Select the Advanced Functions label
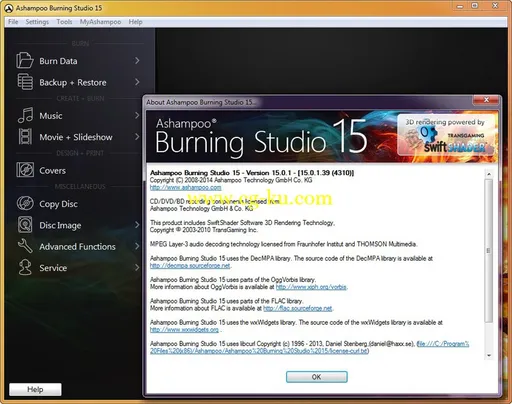Image resolution: width=512 pixels, height=404 pixels. coord(77,246)
